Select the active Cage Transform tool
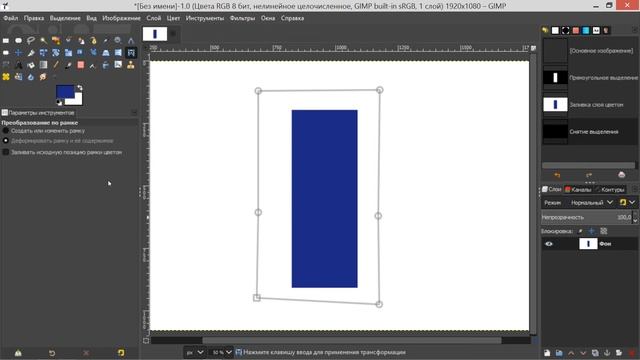 131,53
